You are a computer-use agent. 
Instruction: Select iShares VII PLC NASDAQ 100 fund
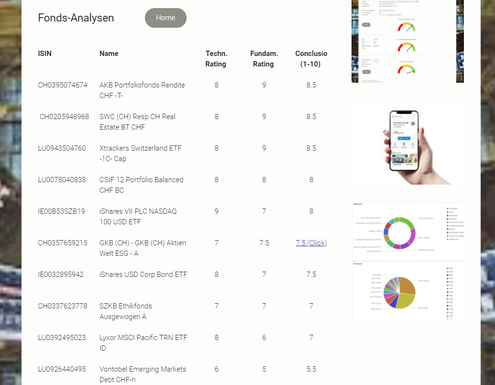tap(138, 217)
